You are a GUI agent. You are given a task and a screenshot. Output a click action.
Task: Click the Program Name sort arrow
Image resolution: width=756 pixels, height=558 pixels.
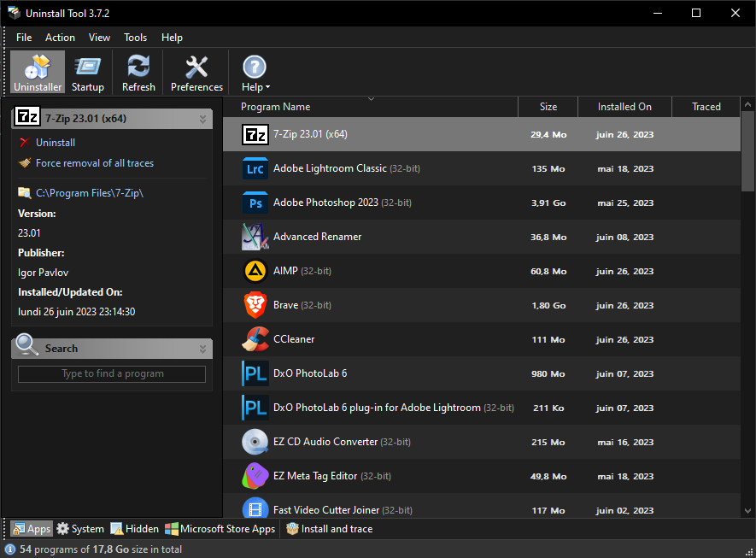click(x=371, y=99)
